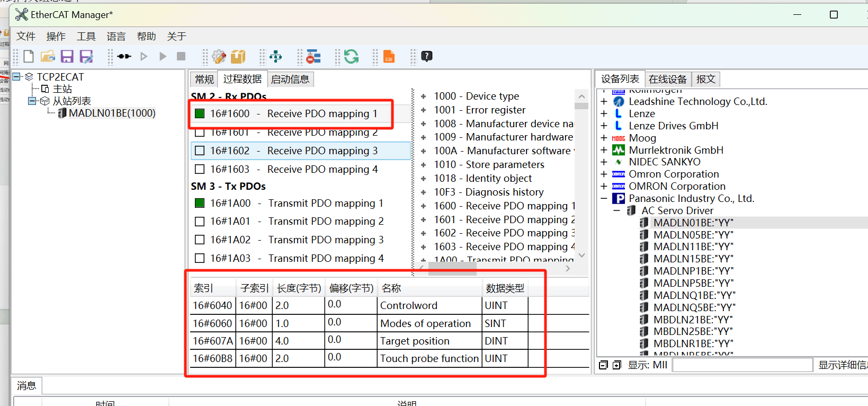Select the Target position table cell
This screenshot has width=868, height=406.
(429, 341)
